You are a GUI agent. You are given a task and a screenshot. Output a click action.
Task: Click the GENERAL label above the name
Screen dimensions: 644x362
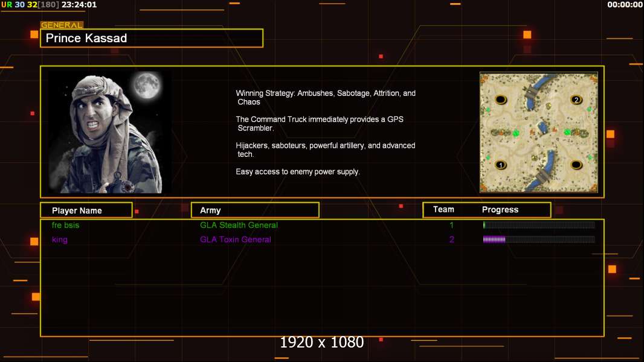[62, 25]
